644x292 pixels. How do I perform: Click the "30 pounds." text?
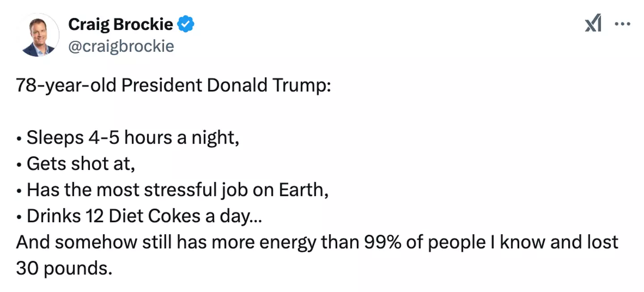pos(63,268)
